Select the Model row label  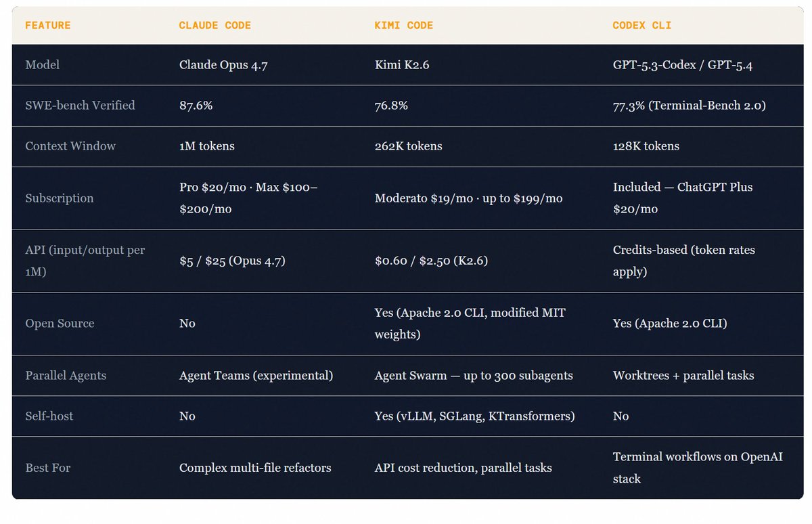tap(43, 65)
